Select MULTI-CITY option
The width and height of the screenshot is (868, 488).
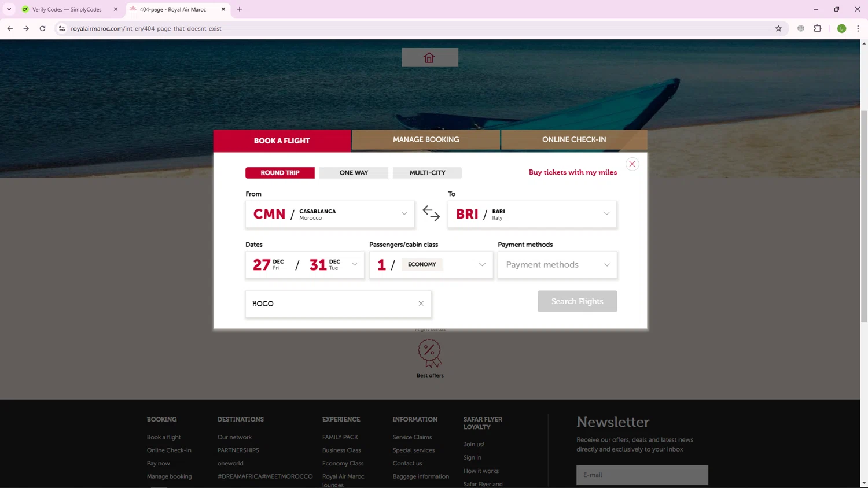tap(427, 173)
